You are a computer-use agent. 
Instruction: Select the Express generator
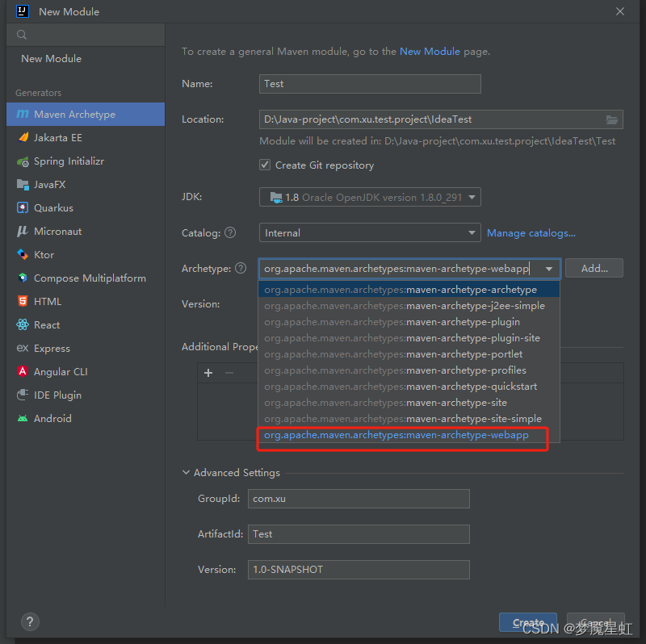[x=86, y=349]
